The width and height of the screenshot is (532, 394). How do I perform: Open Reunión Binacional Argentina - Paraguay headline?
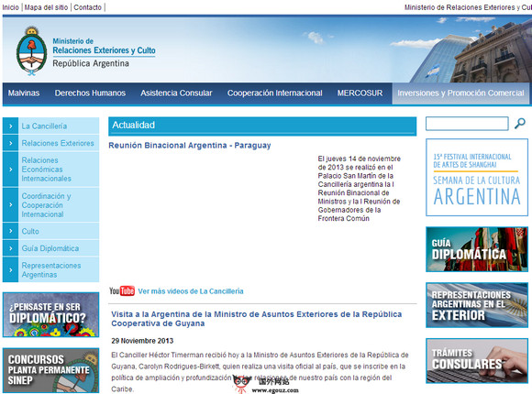190,145
